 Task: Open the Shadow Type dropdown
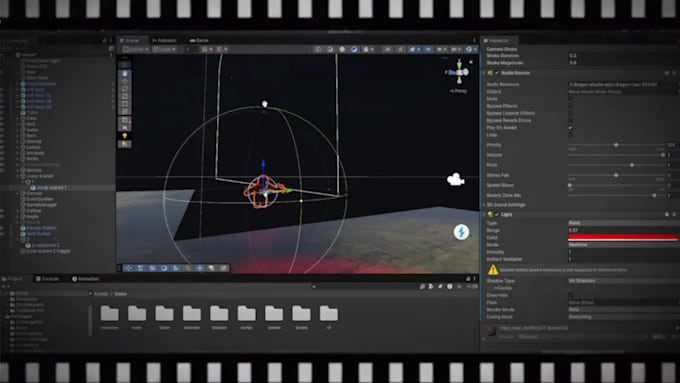[x=623, y=281]
